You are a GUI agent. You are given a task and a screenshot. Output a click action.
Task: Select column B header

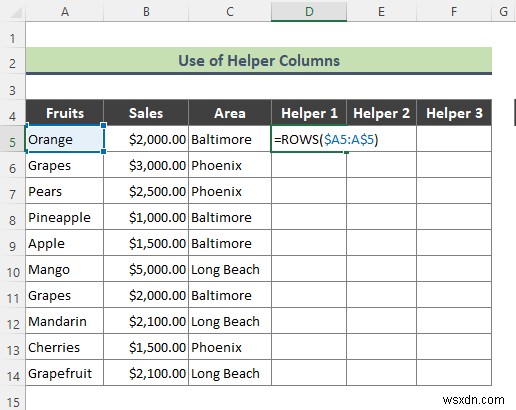[x=146, y=12]
